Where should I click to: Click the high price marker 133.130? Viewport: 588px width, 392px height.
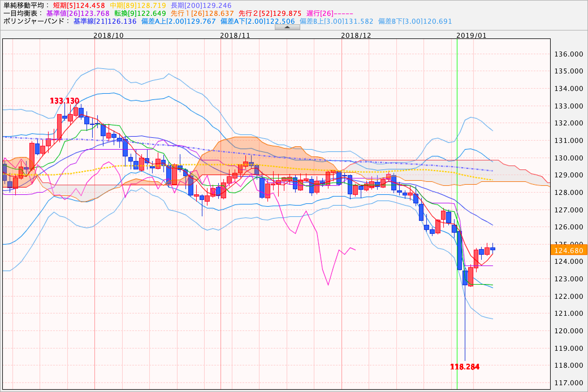click(64, 101)
